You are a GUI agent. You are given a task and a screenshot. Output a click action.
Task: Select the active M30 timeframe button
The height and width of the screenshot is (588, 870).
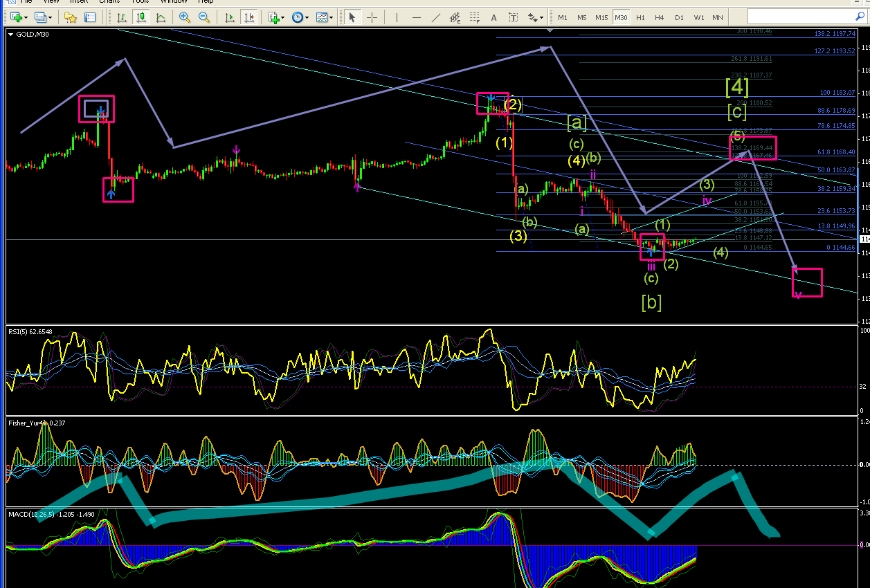click(x=621, y=17)
